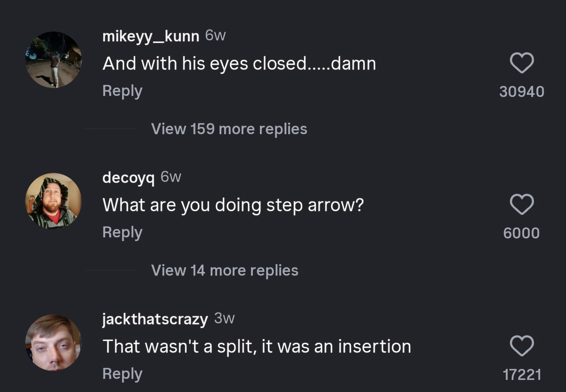Open decoyq's profile avatar
This screenshot has width=566, height=392.
pos(54,201)
